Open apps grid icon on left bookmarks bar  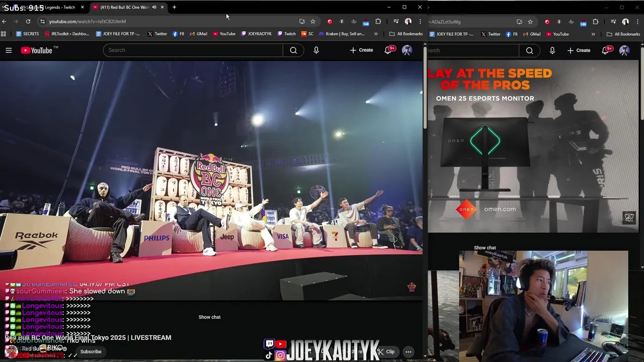click(4, 34)
